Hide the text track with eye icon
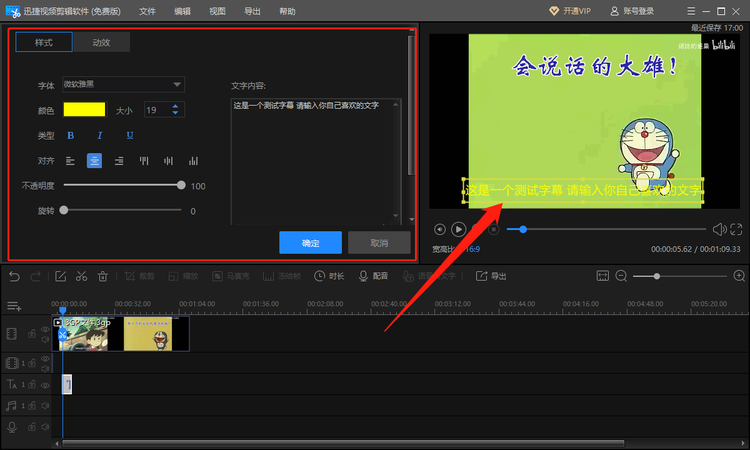The image size is (750, 450). pos(45,385)
